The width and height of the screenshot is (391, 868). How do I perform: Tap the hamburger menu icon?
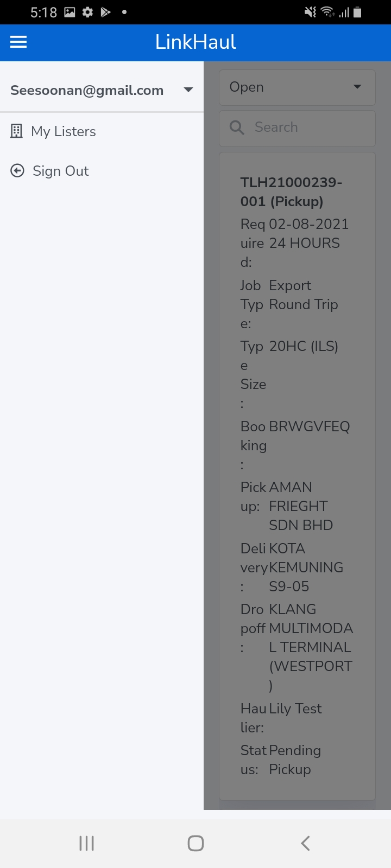[18, 42]
